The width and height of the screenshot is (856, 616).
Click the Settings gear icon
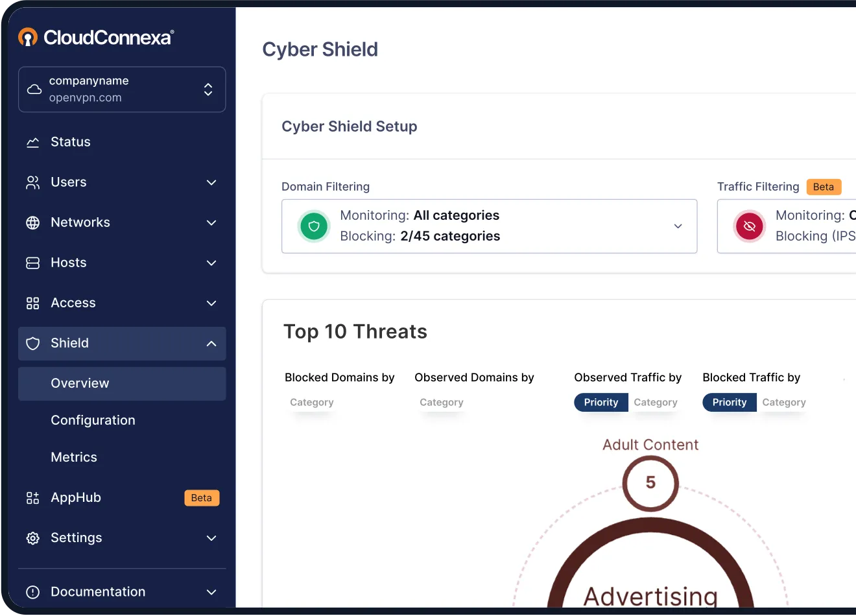coord(33,538)
